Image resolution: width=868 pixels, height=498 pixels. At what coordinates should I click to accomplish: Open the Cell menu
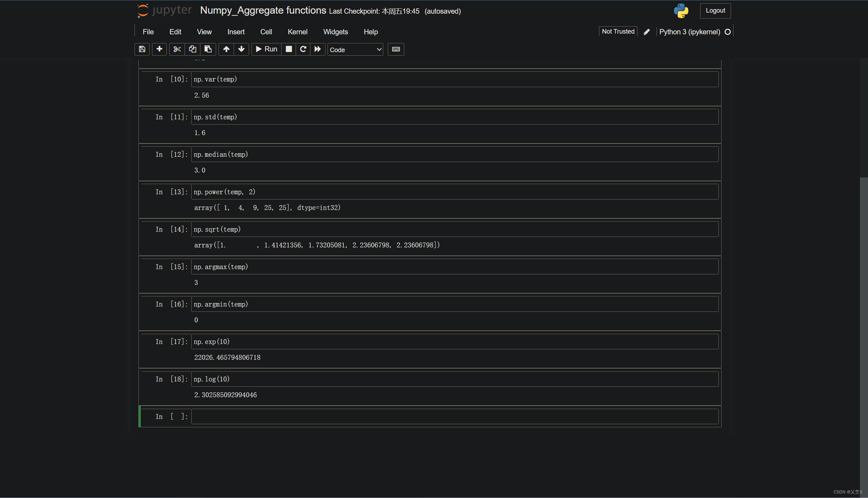point(266,32)
